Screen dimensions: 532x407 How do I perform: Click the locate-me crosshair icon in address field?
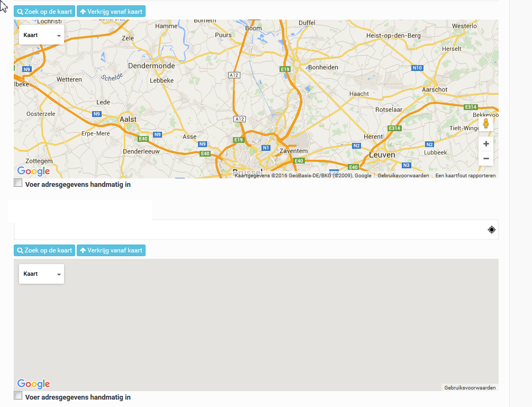492,230
